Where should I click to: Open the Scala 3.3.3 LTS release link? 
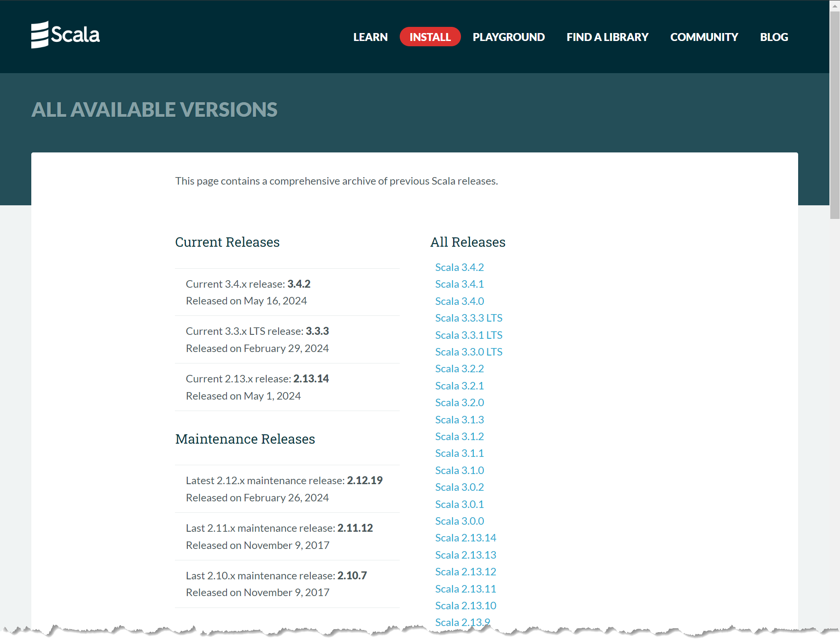coord(468,318)
